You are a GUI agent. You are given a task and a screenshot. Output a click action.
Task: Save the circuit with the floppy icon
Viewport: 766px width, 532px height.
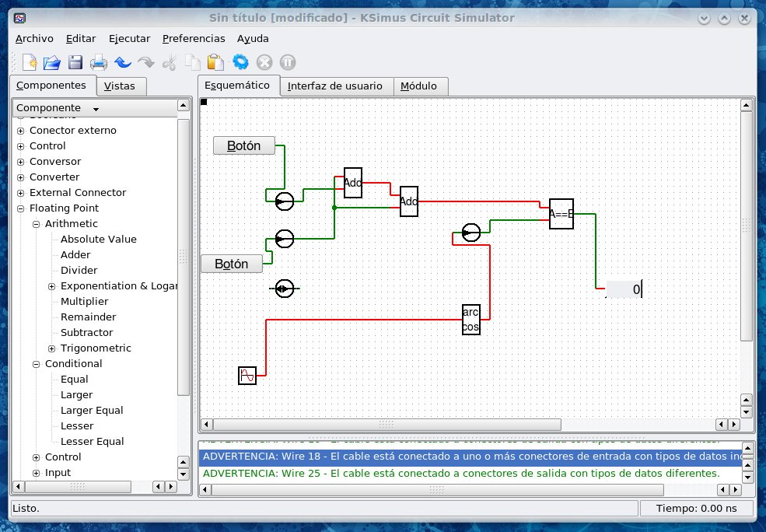tap(75, 62)
